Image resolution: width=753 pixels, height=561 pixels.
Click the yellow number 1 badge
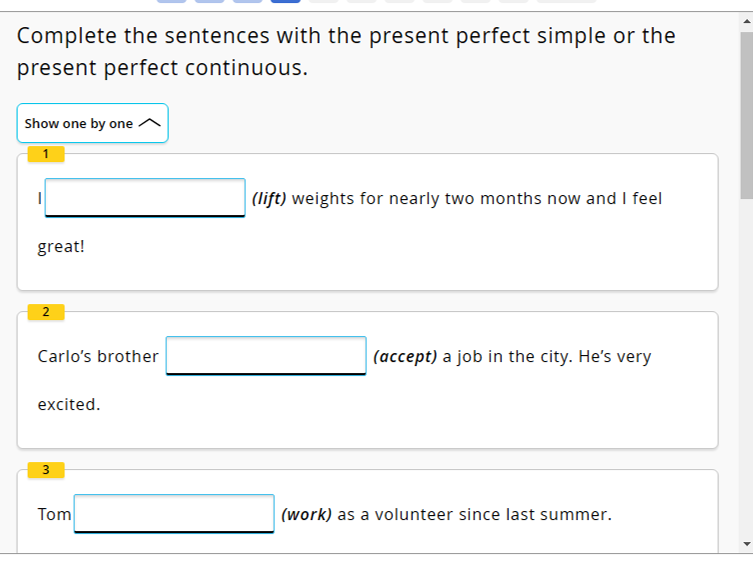point(46,153)
